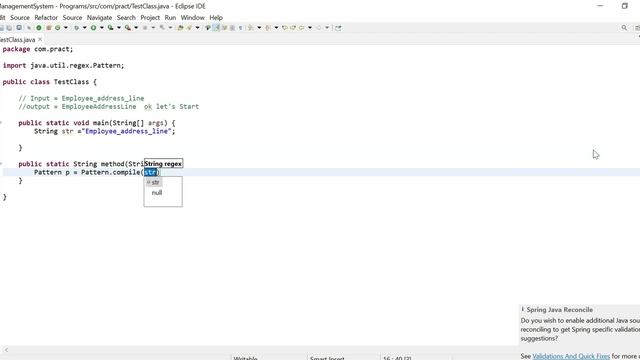Click the Next Annotation icon
The image size is (640, 360).
click(251, 28)
